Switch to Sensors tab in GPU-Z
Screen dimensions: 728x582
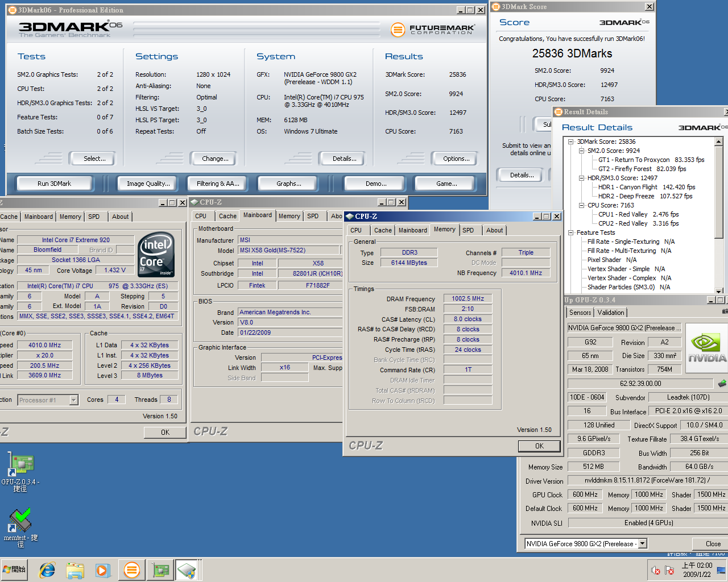tap(580, 313)
